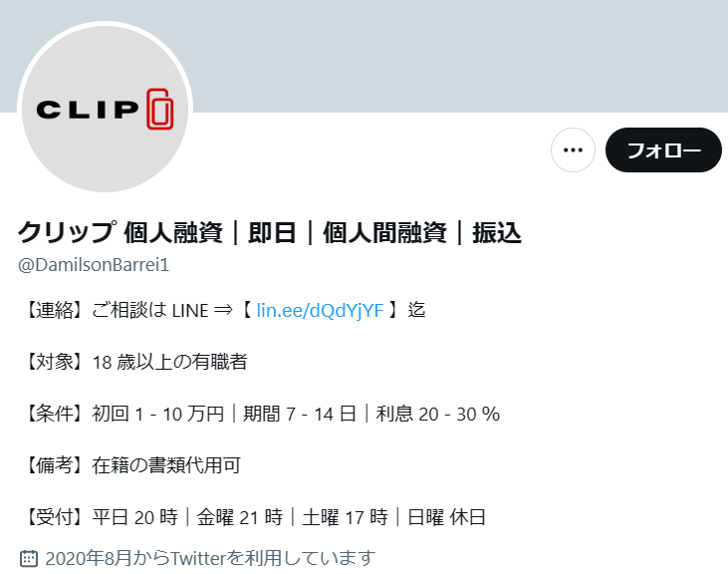Click the 【備考】在籍の書類代用可 bio line
728x574 pixels.
coord(131,464)
